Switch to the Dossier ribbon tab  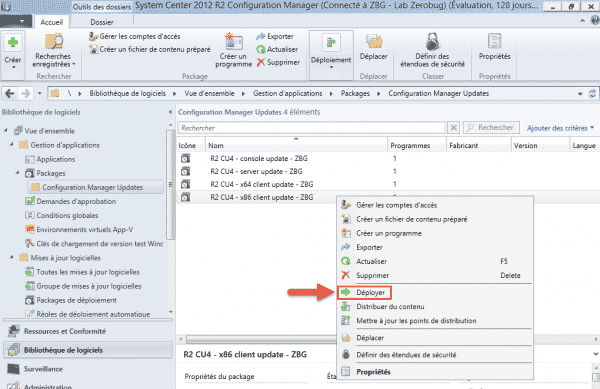102,22
